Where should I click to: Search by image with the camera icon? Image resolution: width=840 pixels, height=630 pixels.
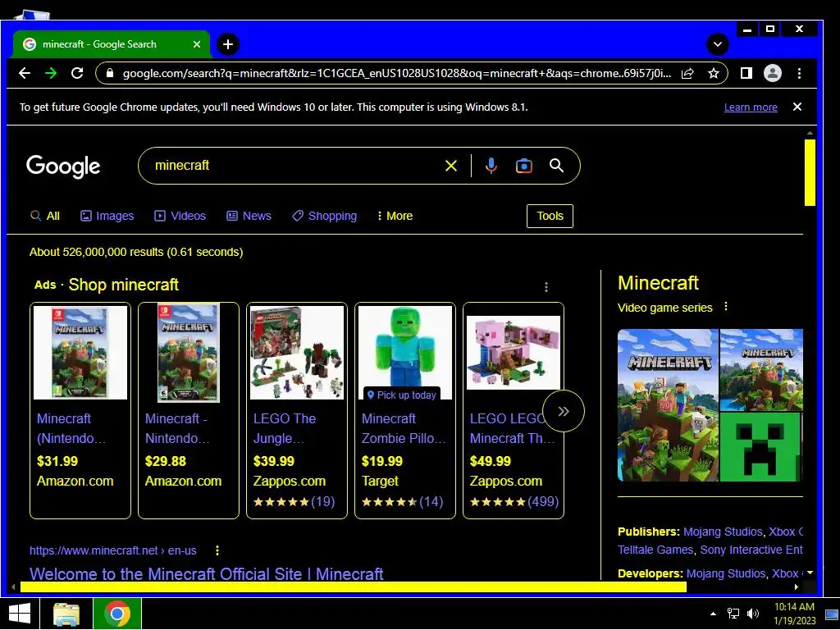pyautogui.click(x=524, y=166)
